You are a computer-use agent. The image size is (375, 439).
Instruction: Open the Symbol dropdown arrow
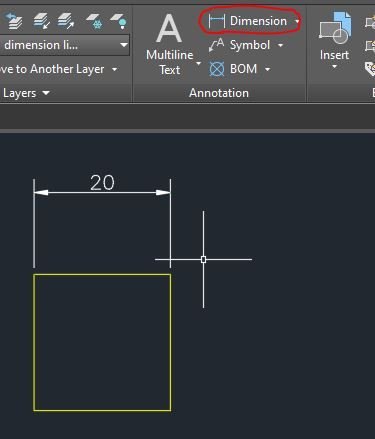(280, 45)
